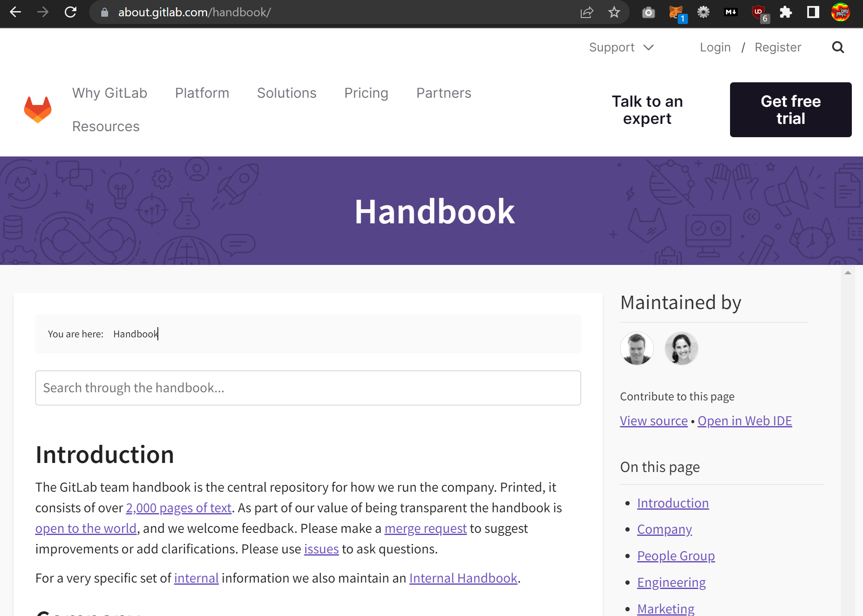Click the first maintainer's avatar photo
This screenshot has width=863, height=616.
[637, 348]
